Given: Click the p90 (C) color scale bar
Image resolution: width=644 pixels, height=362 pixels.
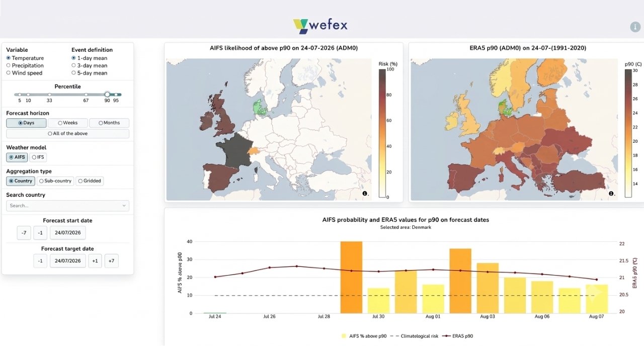Looking at the screenshot, I should tap(628, 133).
